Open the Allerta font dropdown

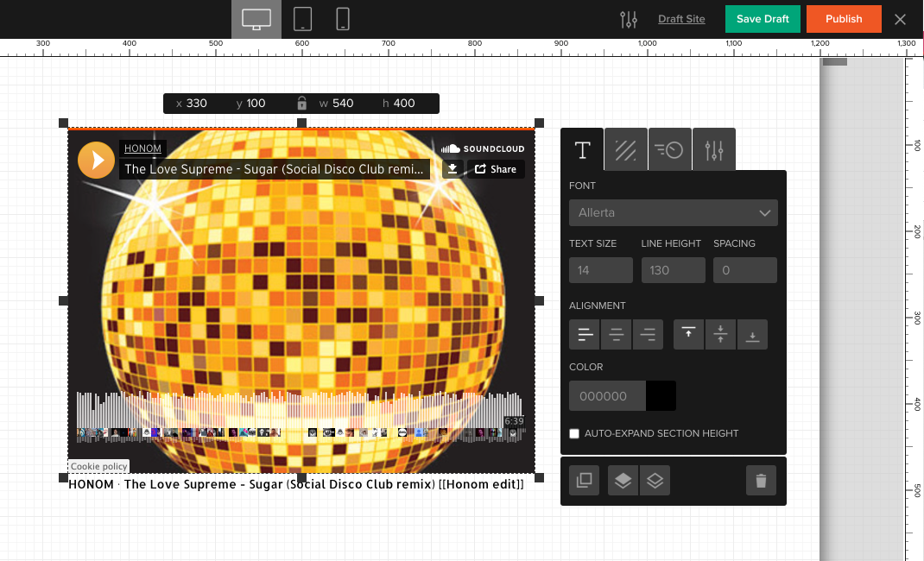[x=674, y=212]
